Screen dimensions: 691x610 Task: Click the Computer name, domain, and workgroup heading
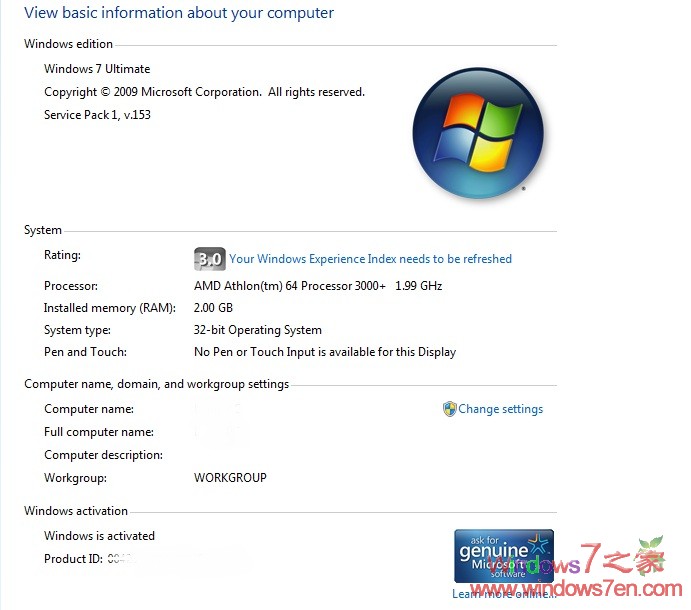tap(156, 384)
